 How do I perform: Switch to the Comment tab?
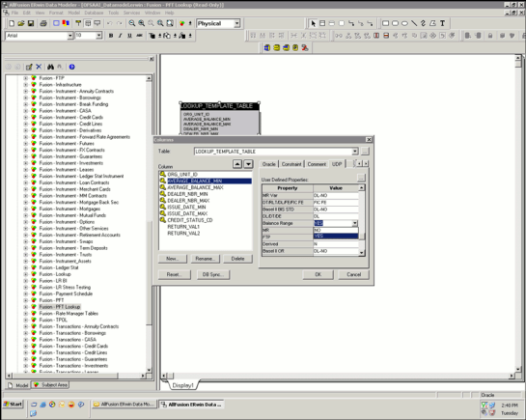point(317,164)
